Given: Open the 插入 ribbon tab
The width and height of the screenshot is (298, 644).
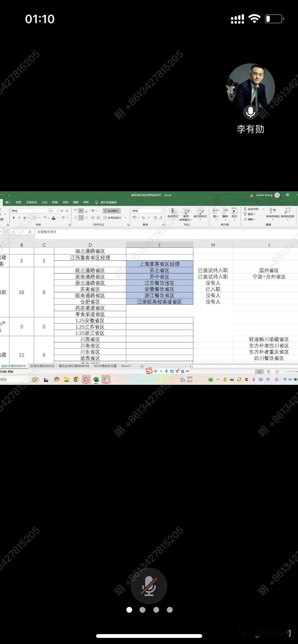Looking at the screenshot, I should (8, 202).
